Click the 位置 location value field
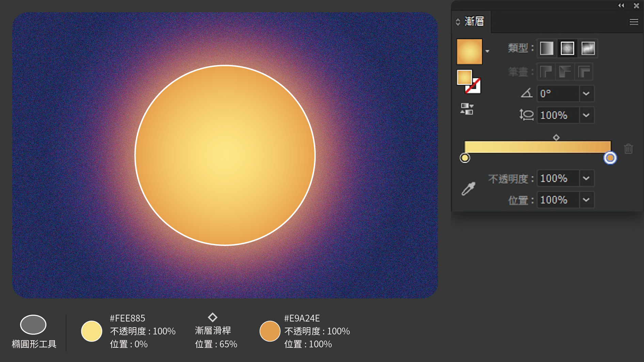The height and width of the screenshot is (362, 644). pos(558,200)
